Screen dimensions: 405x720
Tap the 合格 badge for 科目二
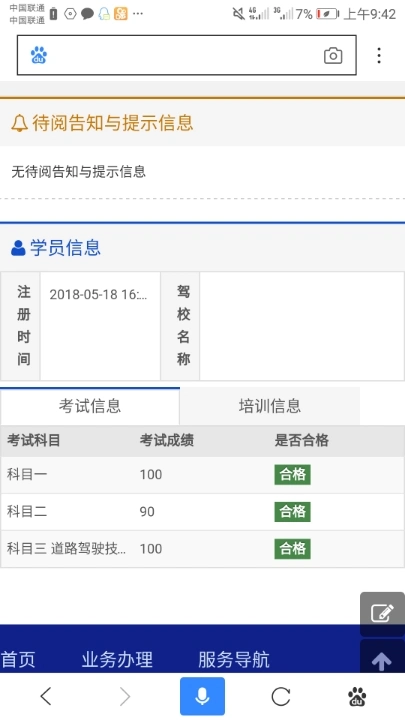click(x=292, y=512)
